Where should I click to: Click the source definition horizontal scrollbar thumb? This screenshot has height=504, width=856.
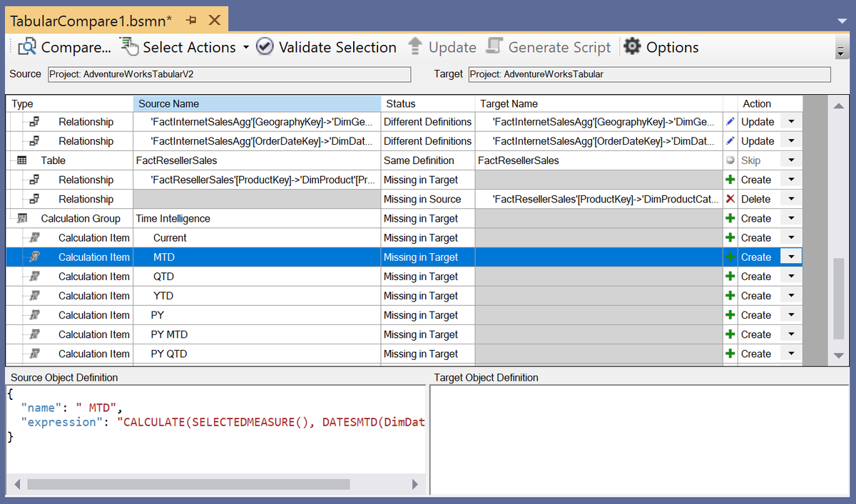pyautogui.click(x=188, y=484)
